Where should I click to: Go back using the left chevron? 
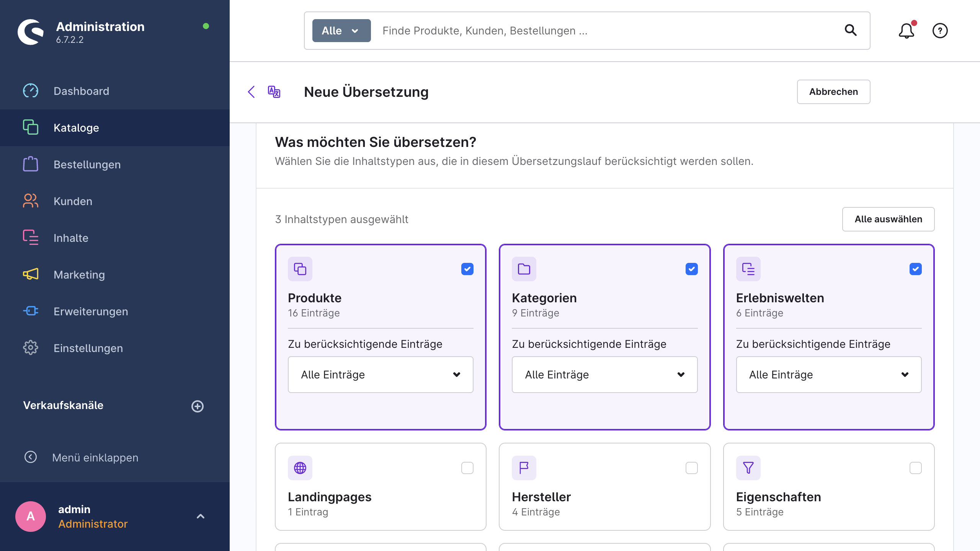point(251,92)
